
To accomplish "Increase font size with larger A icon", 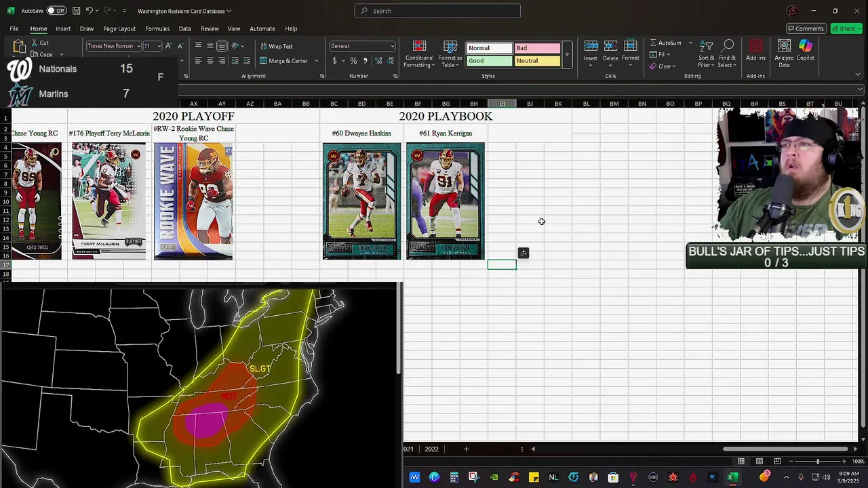I will [x=169, y=46].
